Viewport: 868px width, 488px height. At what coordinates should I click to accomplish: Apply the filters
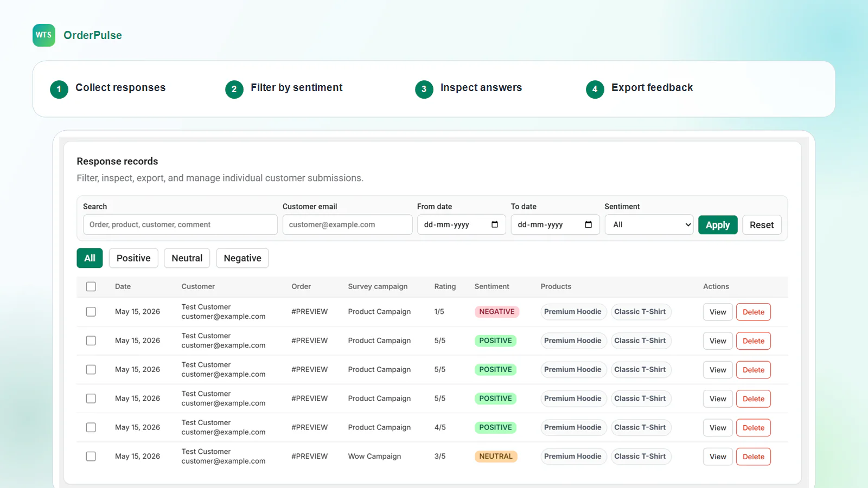tap(718, 225)
